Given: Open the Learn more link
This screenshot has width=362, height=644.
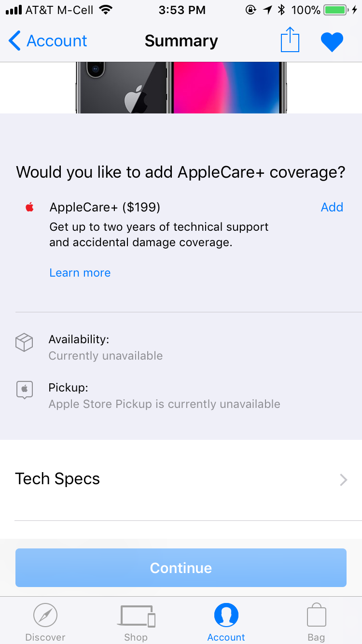Looking at the screenshot, I should (80, 273).
